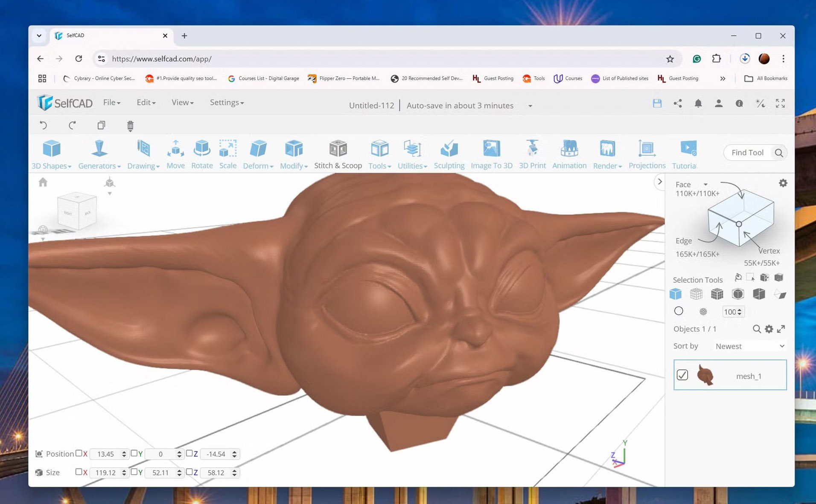Select the mesh_1 object thumbnail

click(705, 375)
